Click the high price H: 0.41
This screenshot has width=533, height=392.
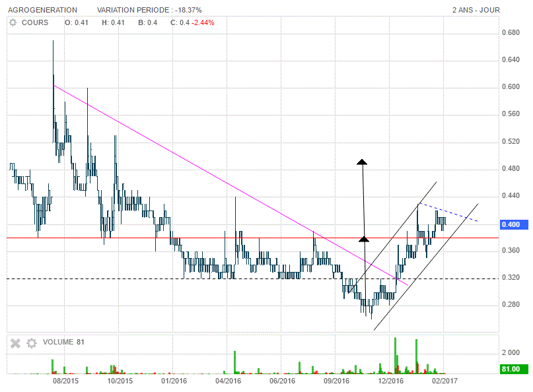[x=113, y=22]
